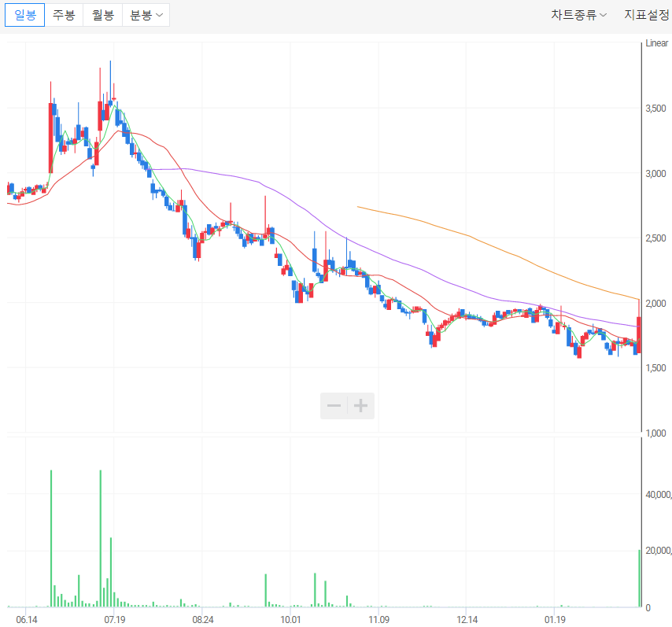Switch to the 주봉 weekly chart tab
This screenshot has height=627, width=672.
64,15
